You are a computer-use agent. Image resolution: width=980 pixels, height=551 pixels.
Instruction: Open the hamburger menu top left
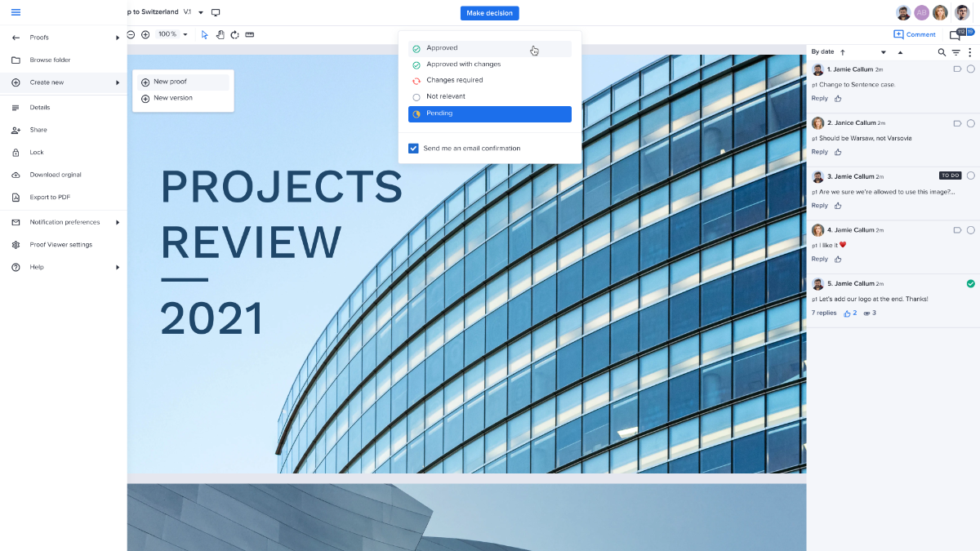click(15, 12)
